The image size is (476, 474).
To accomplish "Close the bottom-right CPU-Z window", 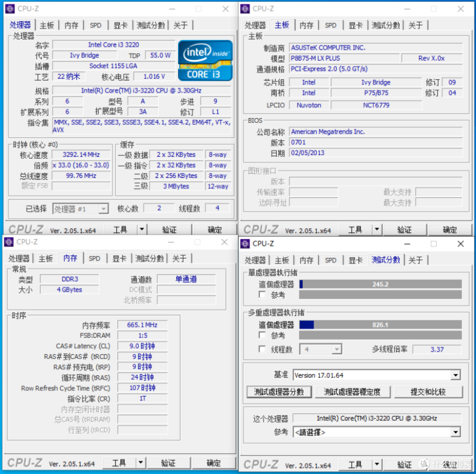I will pyautogui.click(x=461, y=244).
